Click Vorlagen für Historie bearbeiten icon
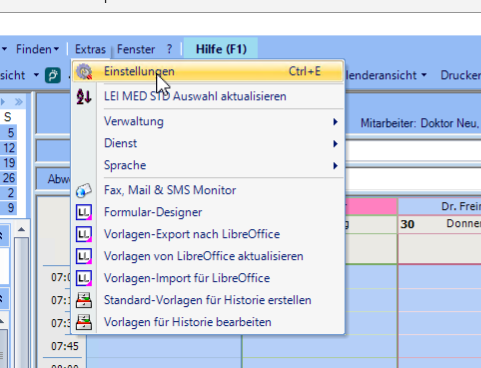The width and height of the screenshot is (481, 368). click(84, 322)
